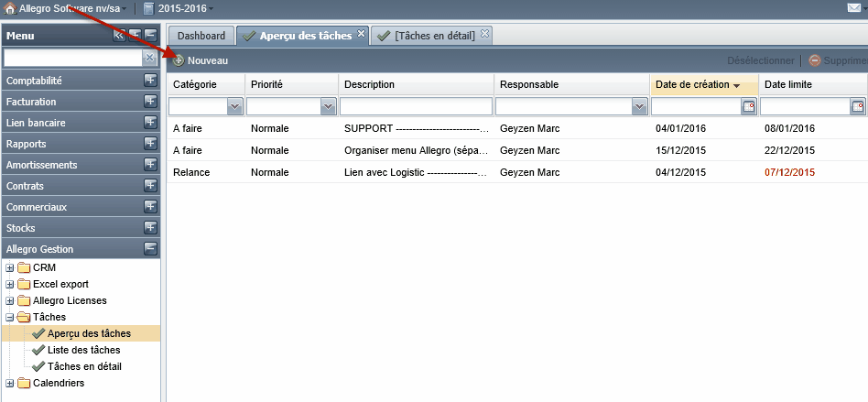Screen dimensions: 868x402
Task: Expand the Comptabilité menu section
Action: [150, 81]
